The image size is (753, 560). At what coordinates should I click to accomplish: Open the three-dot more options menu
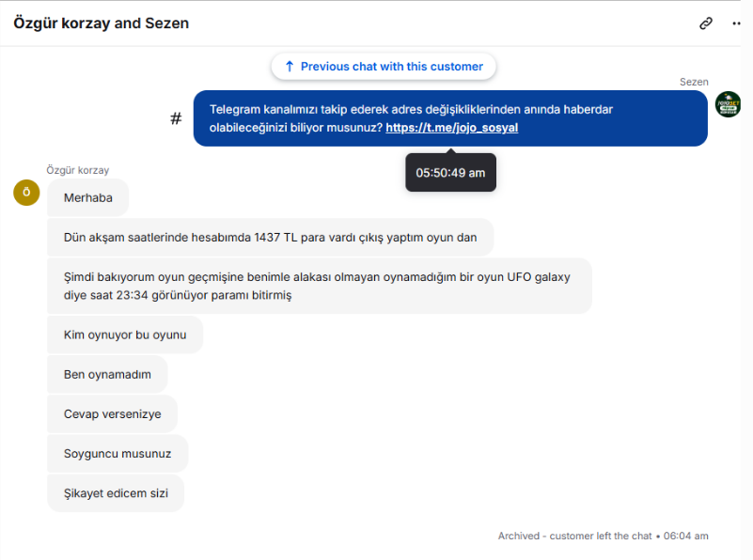[x=737, y=23]
